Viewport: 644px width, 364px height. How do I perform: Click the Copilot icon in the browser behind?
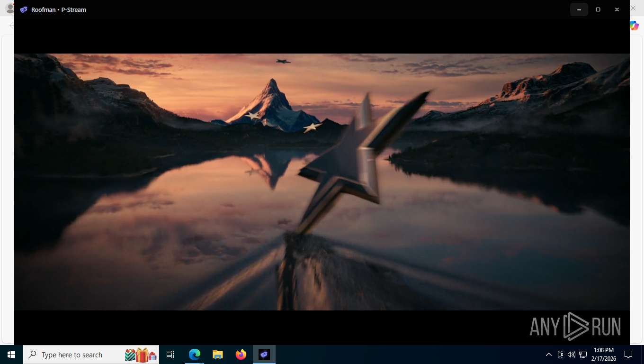(x=635, y=26)
